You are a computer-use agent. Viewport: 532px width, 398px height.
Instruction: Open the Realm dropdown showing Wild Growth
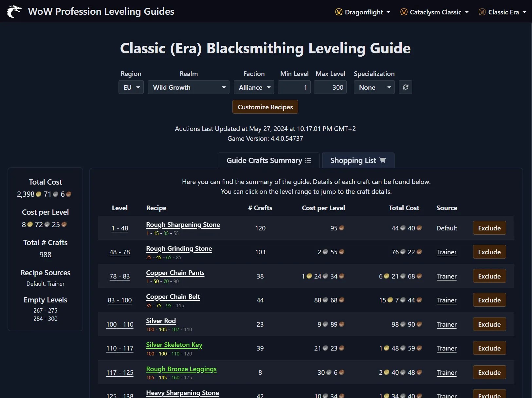pyautogui.click(x=188, y=87)
